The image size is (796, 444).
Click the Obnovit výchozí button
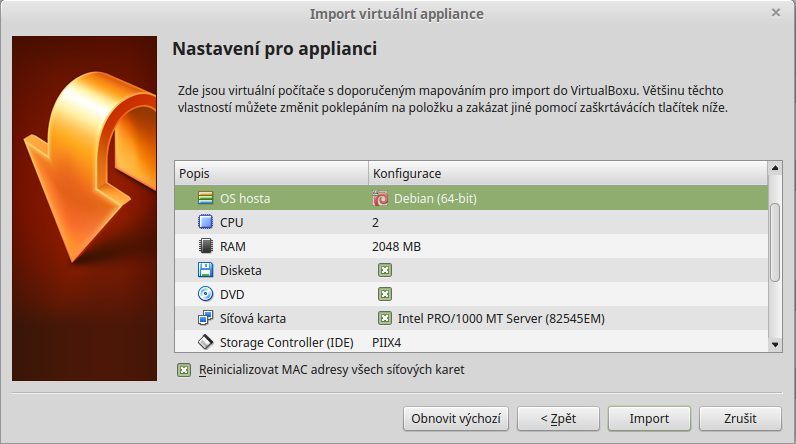tap(456, 419)
